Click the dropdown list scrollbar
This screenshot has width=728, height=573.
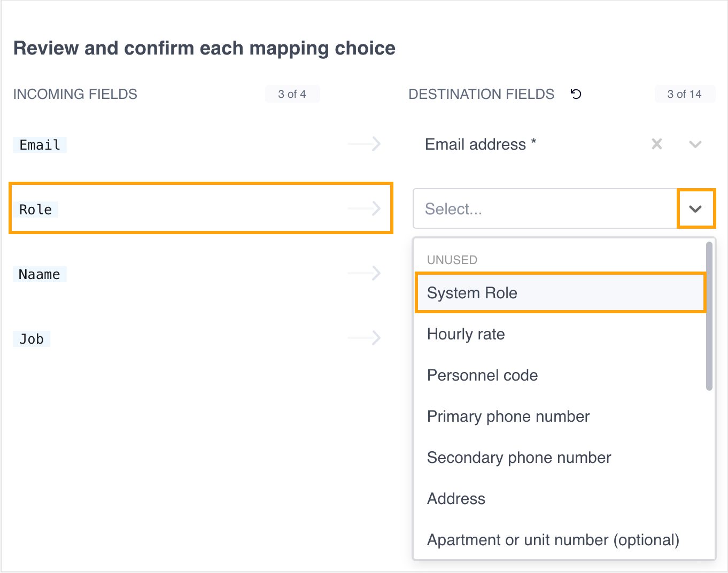pos(709,316)
